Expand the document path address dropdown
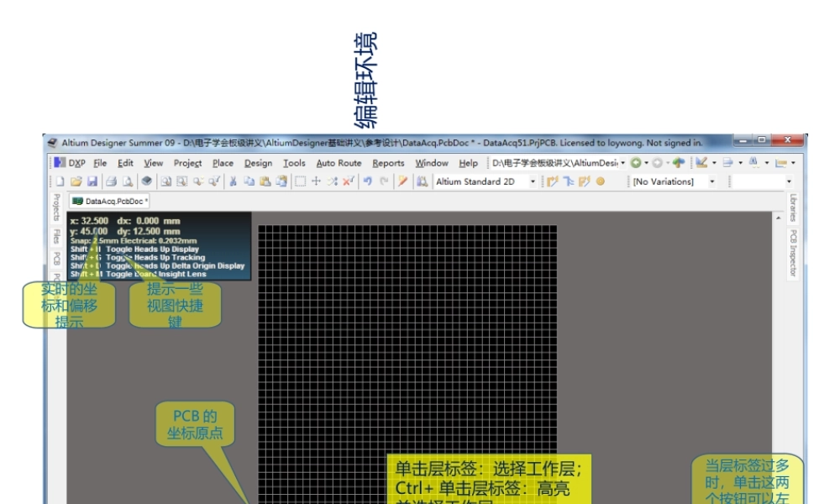The height and width of the screenshot is (504, 840). [622, 163]
